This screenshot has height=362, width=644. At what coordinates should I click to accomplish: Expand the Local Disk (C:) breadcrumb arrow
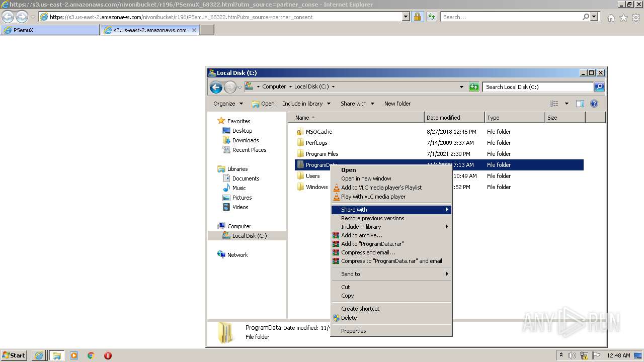point(333,86)
